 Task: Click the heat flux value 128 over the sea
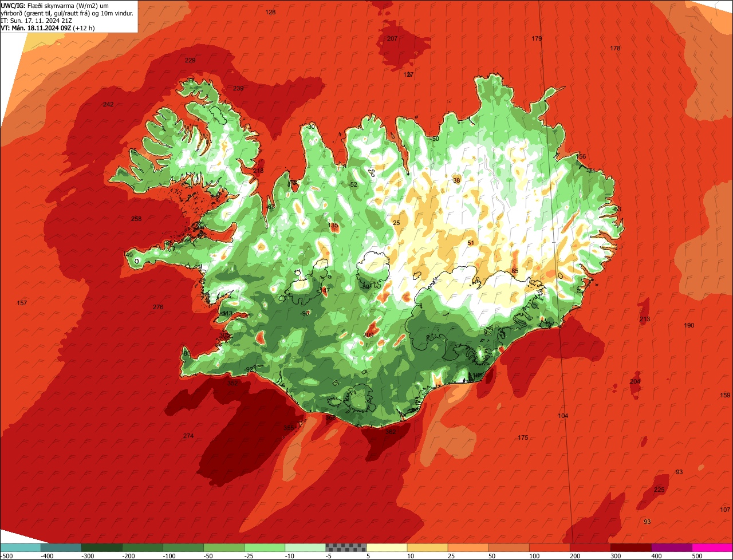point(271,12)
